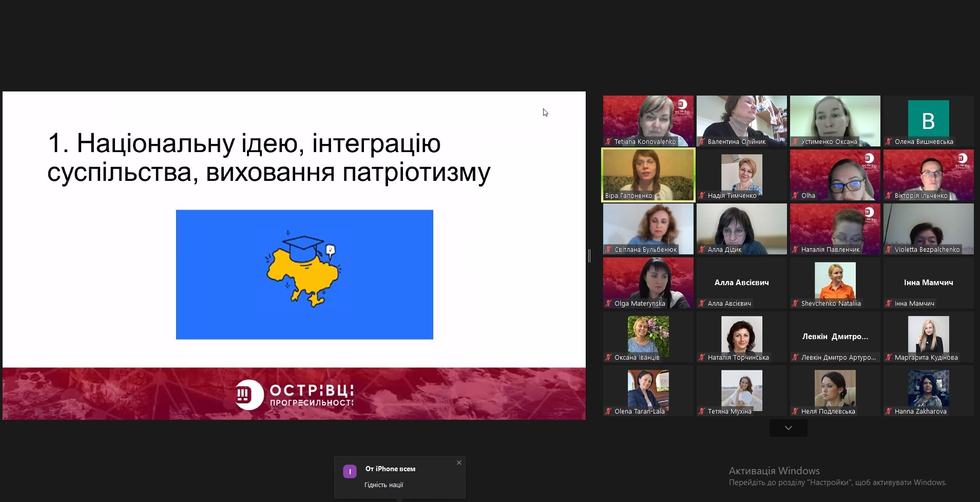Click muted mic icon beside Hanna Zakharova
The height and width of the screenshot is (502, 980).
click(889, 412)
